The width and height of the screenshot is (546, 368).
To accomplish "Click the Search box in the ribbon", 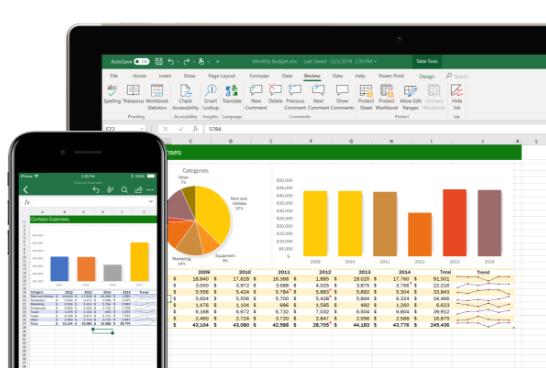I will pos(457,76).
